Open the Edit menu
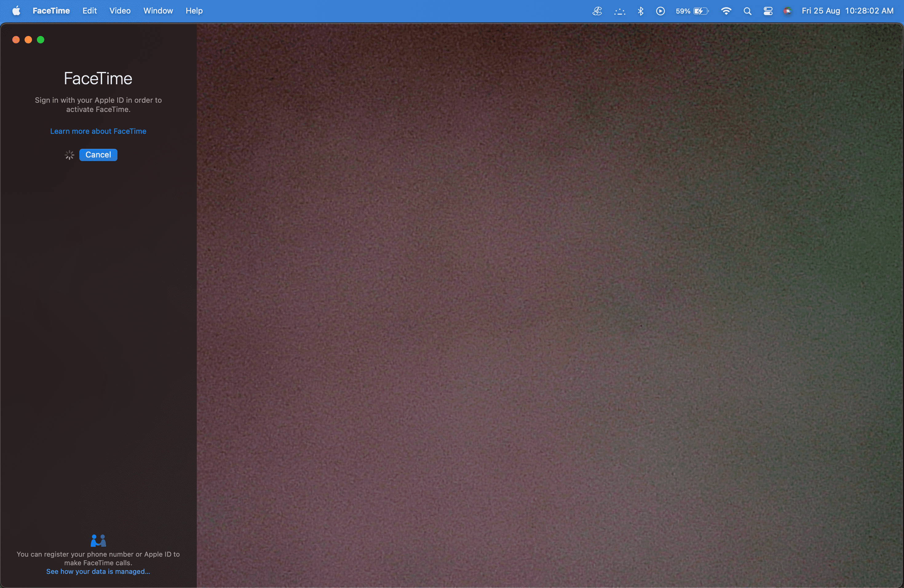 (x=89, y=11)
